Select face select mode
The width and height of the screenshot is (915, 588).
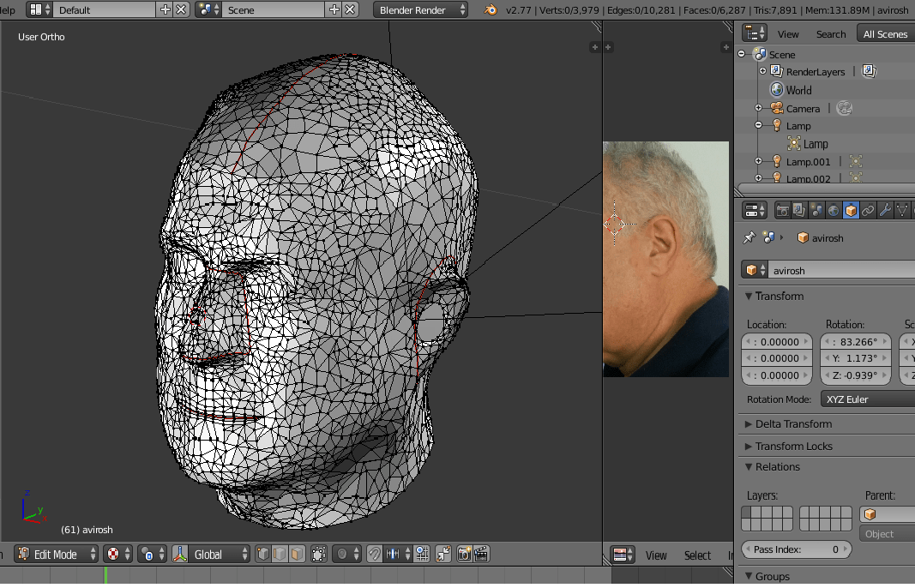pos(297,554)
